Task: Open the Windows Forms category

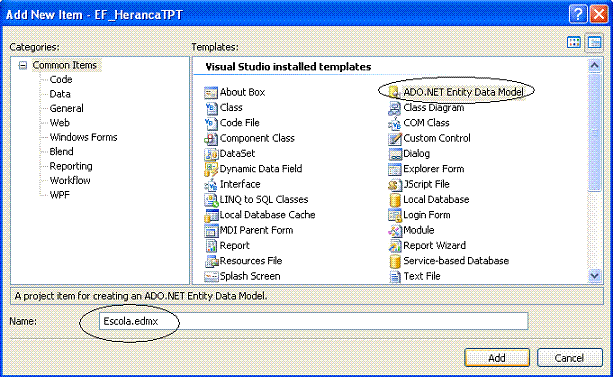Action: click(83, 137)
